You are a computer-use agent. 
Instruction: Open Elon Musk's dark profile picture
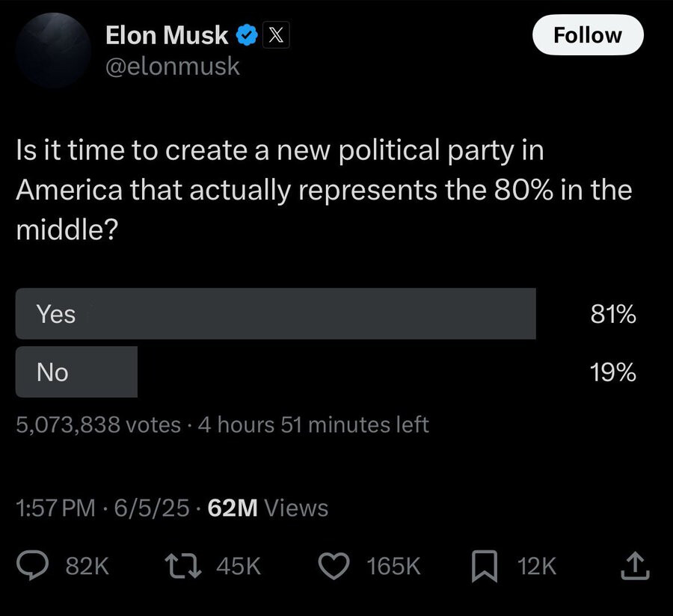[53, 50]
